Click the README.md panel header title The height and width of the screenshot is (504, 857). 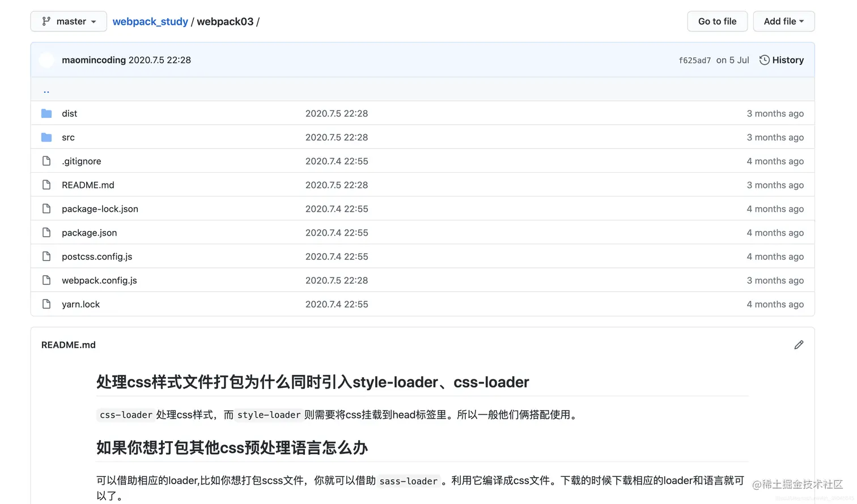pyautogui.click(x=69, y=345)
